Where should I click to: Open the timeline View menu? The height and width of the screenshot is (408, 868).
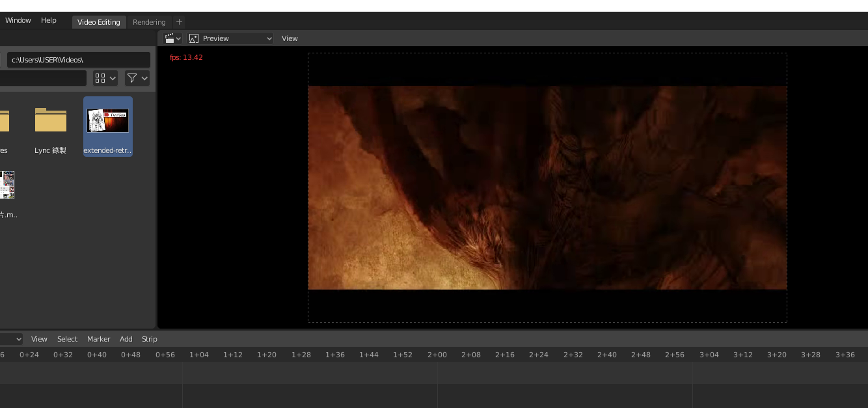(x=39, y=339)
